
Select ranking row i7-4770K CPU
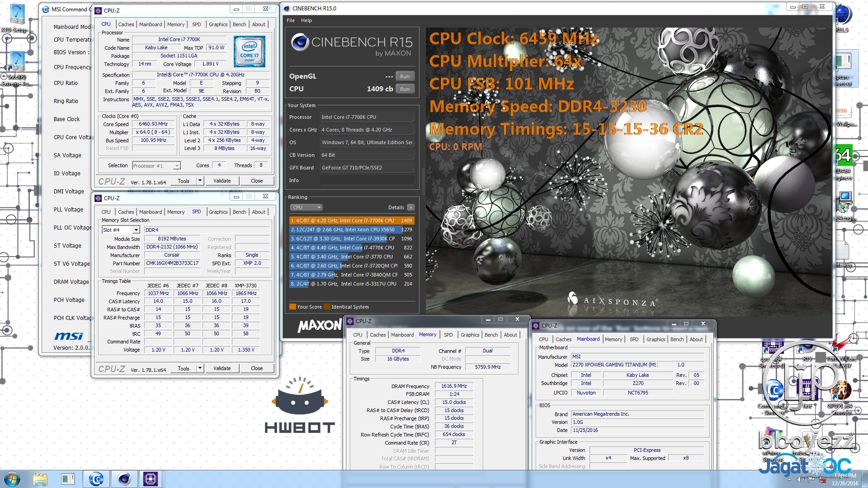(x=351, y=248)
